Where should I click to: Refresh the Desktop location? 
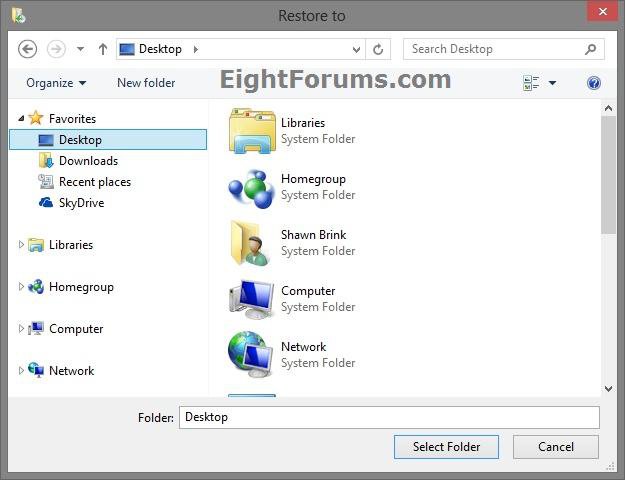coord(378,49)
